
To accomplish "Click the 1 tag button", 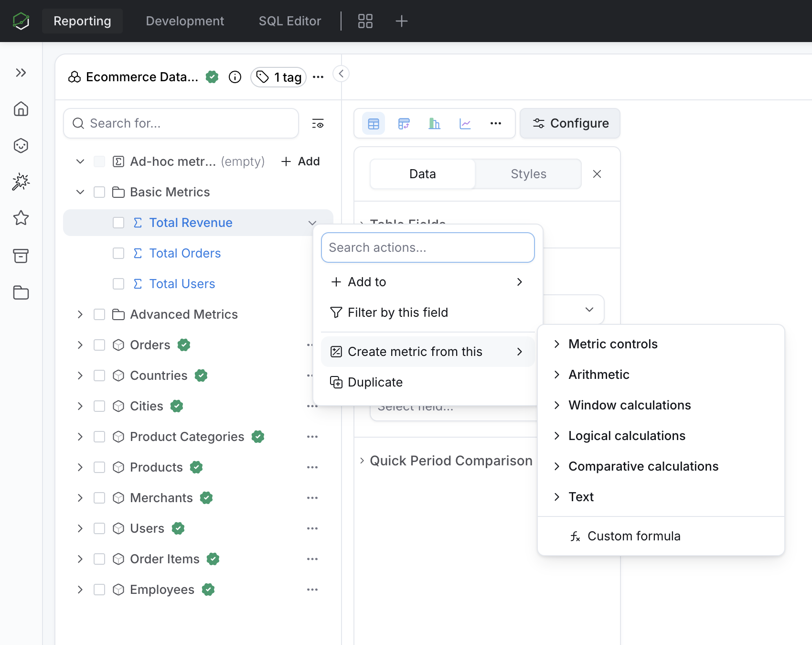I will (278, 77).
